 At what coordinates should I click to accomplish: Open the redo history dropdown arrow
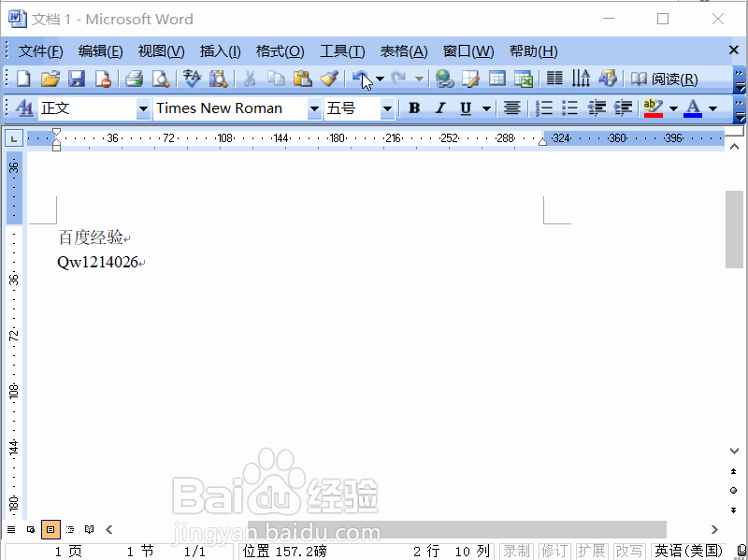[x=418, y=79]
